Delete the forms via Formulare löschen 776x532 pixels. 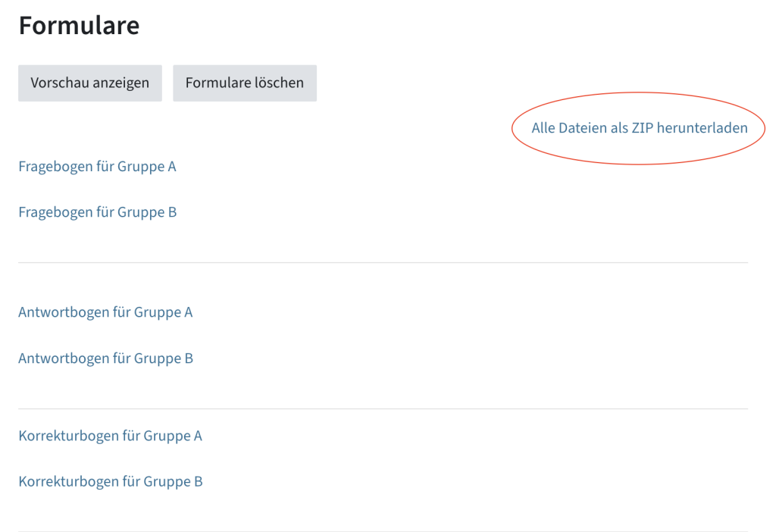click(x=244, y=83)
